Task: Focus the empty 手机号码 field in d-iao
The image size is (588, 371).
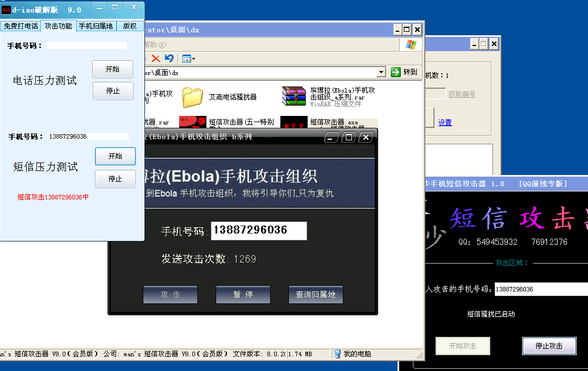Action: [87, 45]
